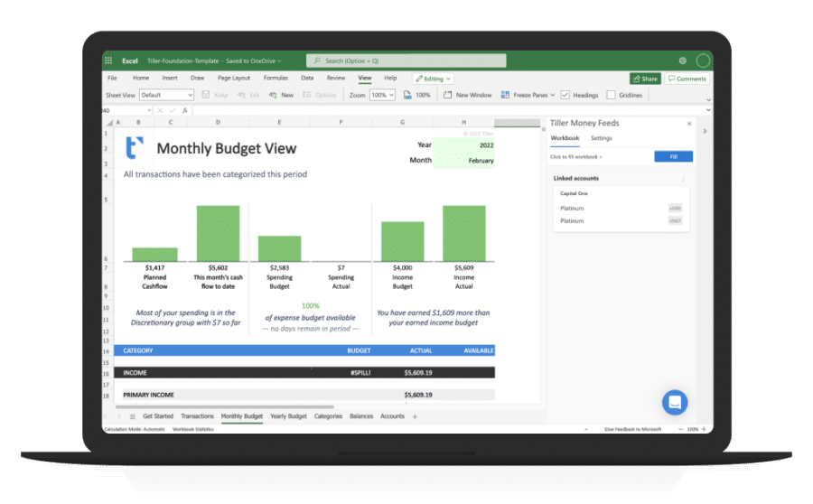This screenshot has width=813, height=504.
Task: Click the New sheet view icon
Action: tap(273, 95)
